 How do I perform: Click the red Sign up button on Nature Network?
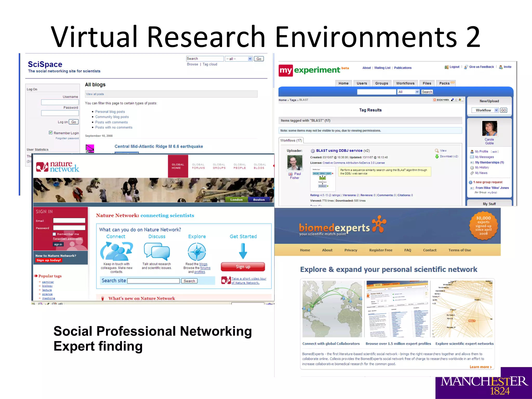[x=243, y=267]
